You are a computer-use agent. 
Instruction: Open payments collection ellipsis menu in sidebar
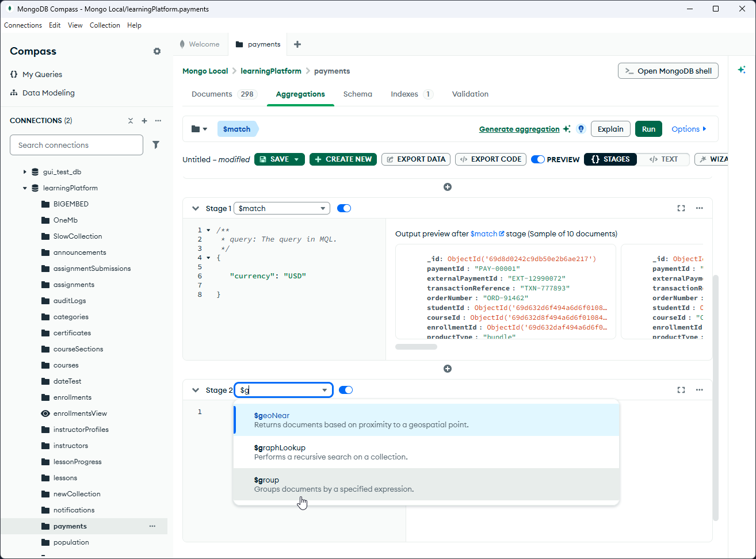click(x=152, y=526)
